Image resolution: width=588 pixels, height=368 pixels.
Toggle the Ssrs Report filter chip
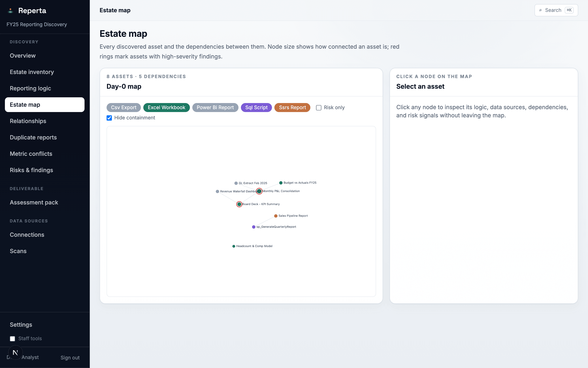[292, 108]
